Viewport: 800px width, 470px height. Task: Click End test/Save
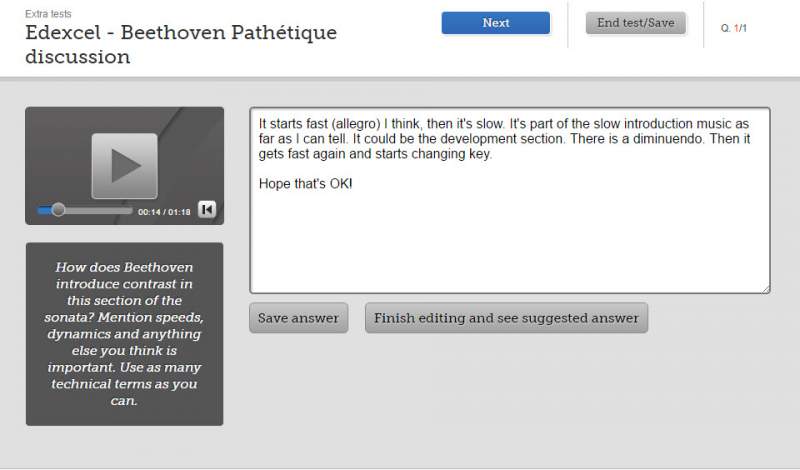click(x=635, y=23)
